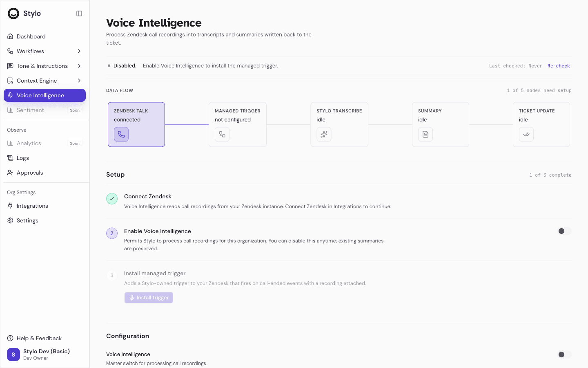The width and height of the screenshot is (588, 368).
Task: Toggle Enable Voice Intelligence setup switch
Action: pyautogui.click(x=564, y=231)
